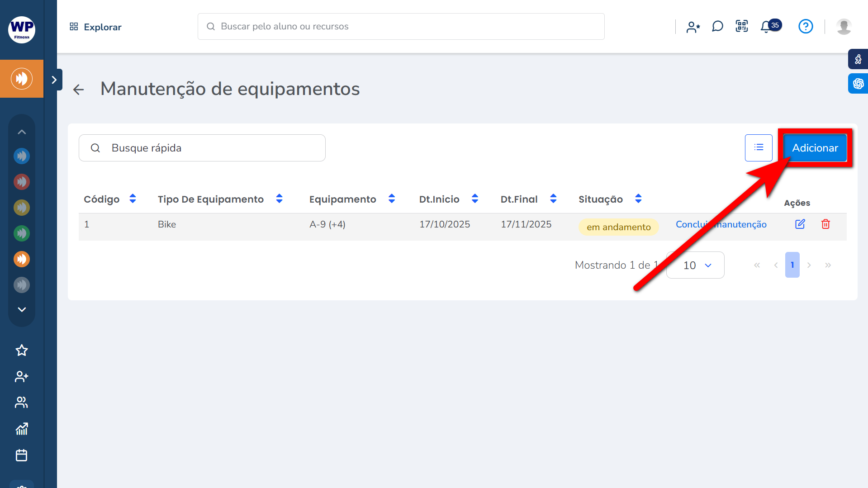Click the back arrow beside page title
The image size is (868, 488).
[79, 90]
